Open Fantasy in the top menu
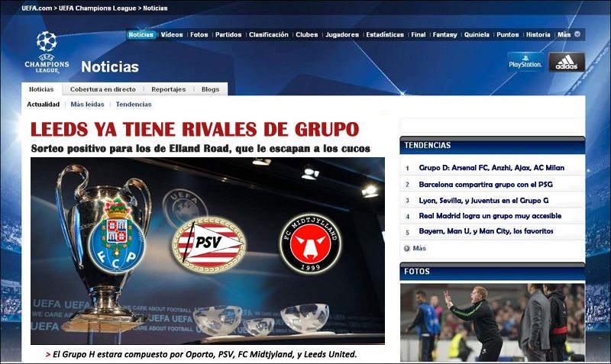The width and height of the screenshot is (611, 364). (x=445, y=34)
